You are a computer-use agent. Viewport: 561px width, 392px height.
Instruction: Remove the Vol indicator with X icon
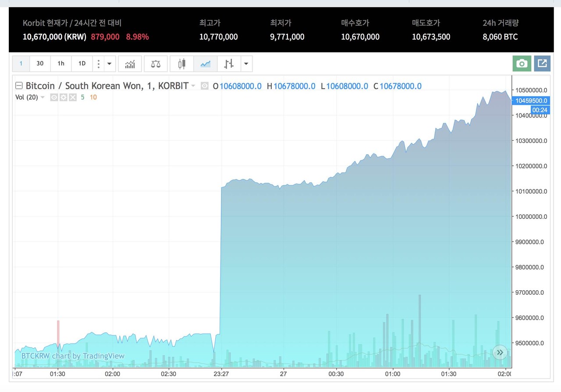pyautogui.click(x=73, y=97)
